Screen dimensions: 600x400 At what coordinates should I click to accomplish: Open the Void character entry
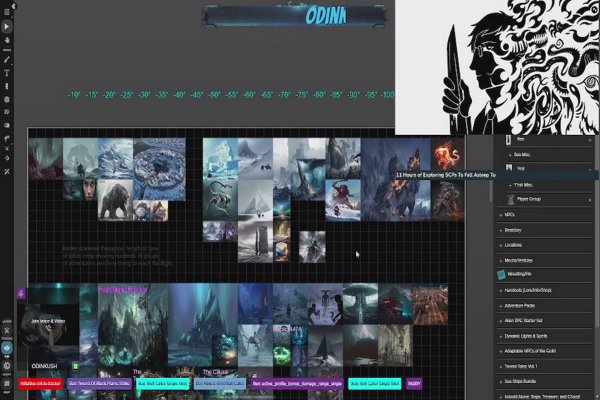coord(547,168)
